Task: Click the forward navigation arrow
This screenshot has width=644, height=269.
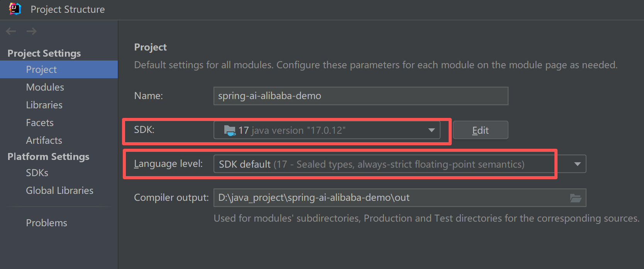Action: 32,31
